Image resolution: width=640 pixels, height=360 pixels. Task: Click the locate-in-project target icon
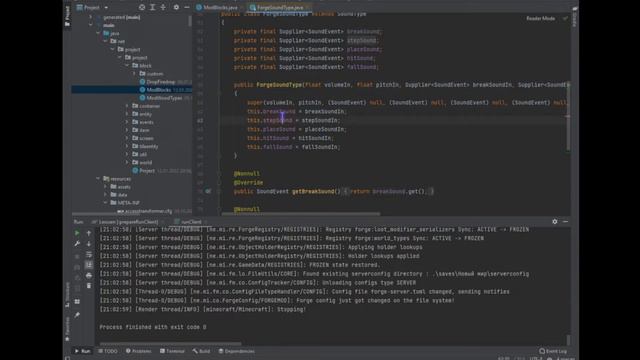[x=142, y=7]
